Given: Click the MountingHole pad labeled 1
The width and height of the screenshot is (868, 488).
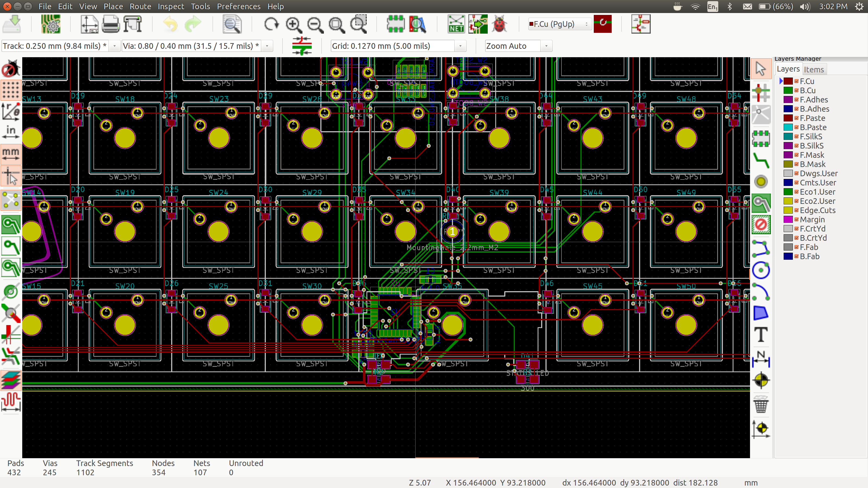Looking at the screenshot, I should (x=452, y=231).
